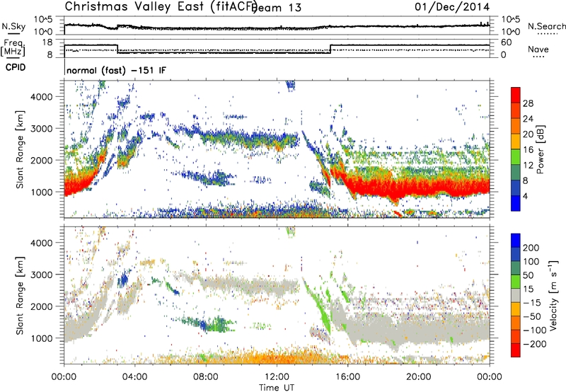This screenshot has height=392, width=566.
Task: Click the '28' tick on Power color bar
Action: (x=528, y=103)
